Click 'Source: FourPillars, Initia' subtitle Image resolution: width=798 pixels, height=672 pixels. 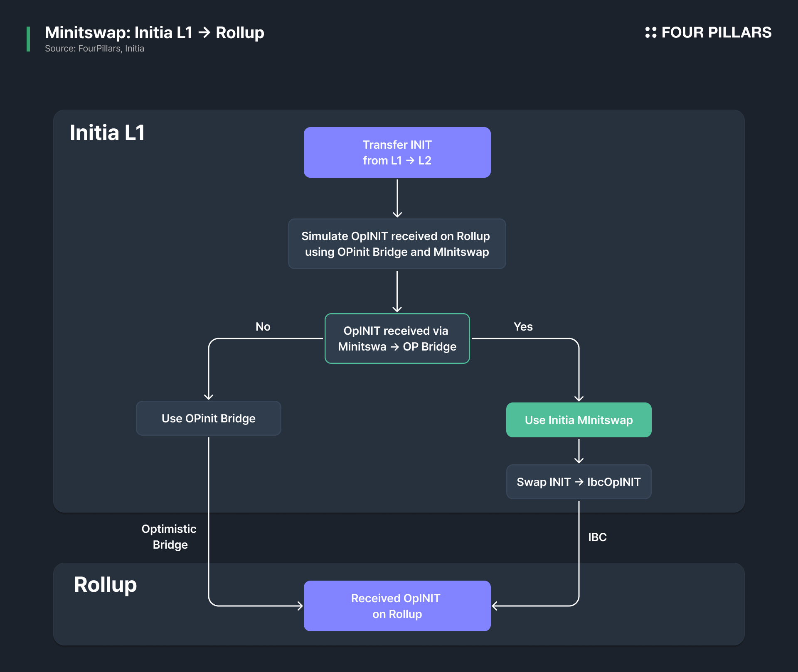(94, 49)
